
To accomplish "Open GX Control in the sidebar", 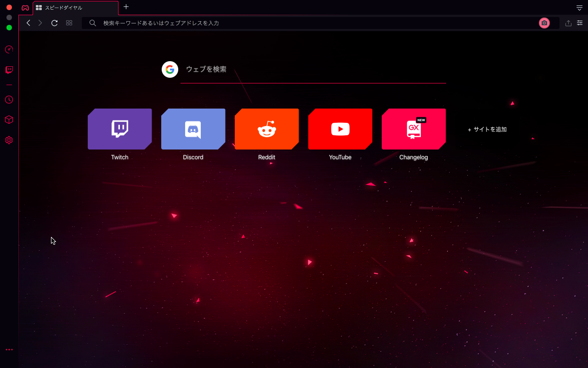I will pyautogui.click(x=9, y=50).
